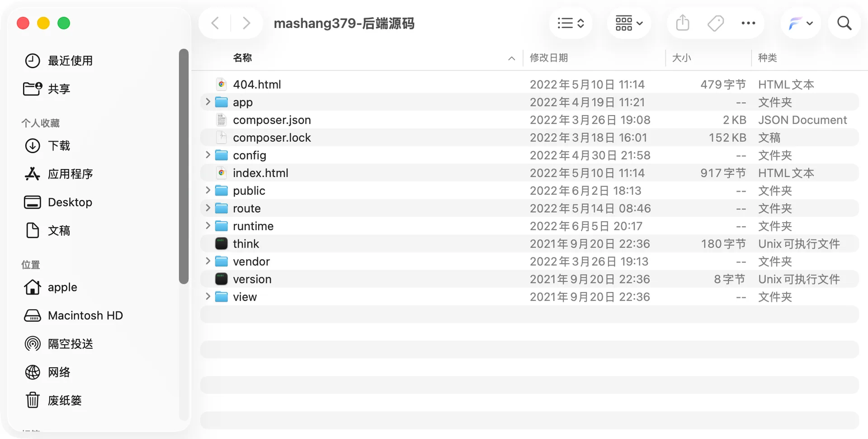Open Downloads (下载) in sidebar
The height and width of the screenshot is (439, 868).
click(47, 146)
